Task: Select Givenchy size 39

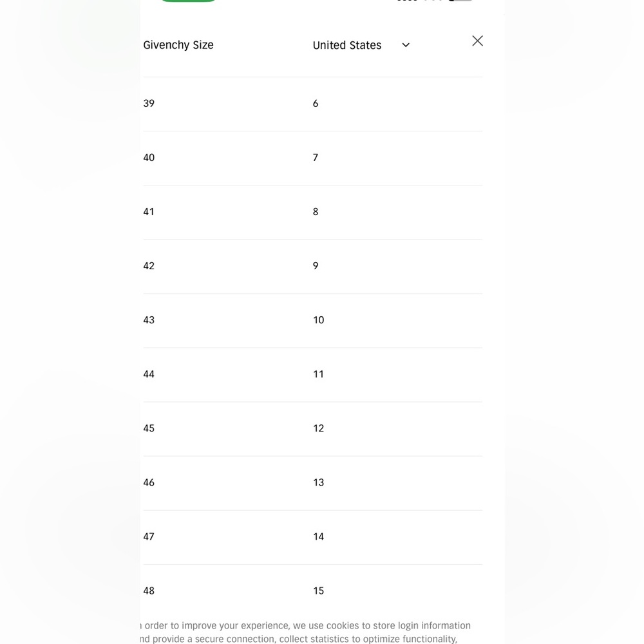Action: (x=149, y=104)
